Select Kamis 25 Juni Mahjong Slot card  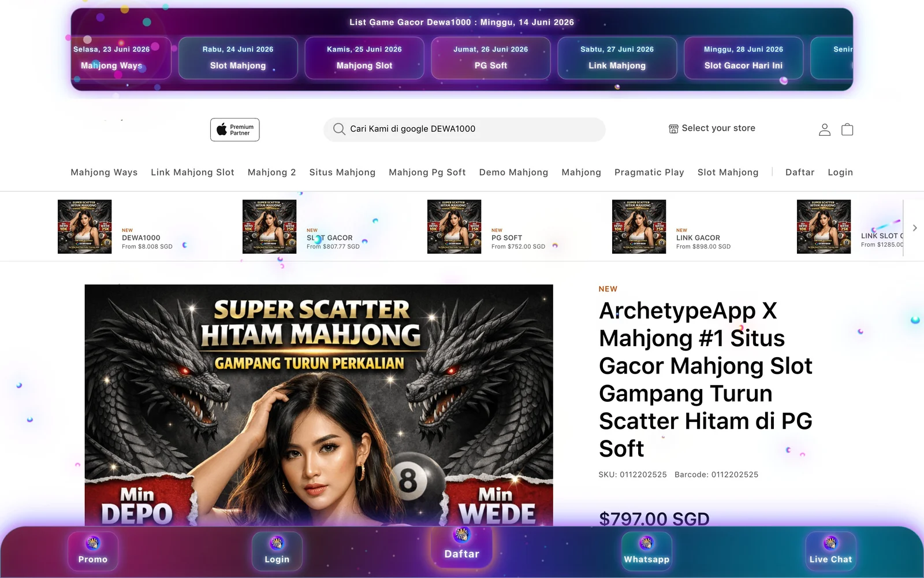click(364, 58)
